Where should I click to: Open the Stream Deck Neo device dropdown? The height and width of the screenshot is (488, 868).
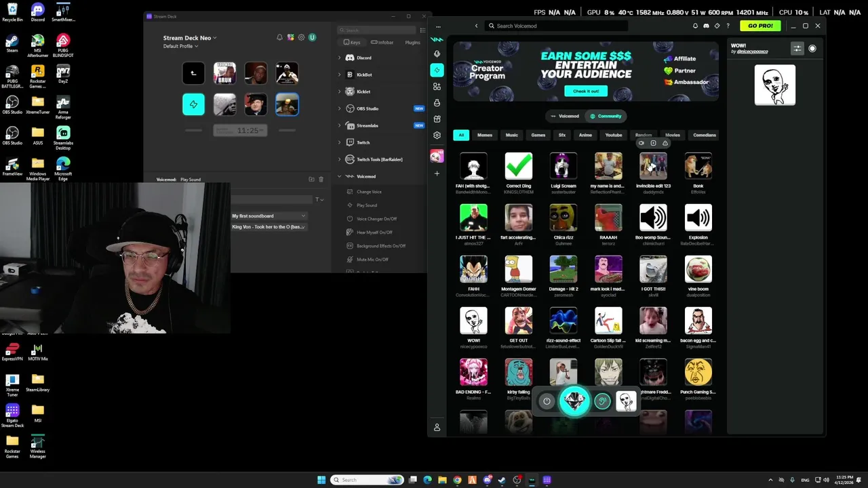(190, 38)
